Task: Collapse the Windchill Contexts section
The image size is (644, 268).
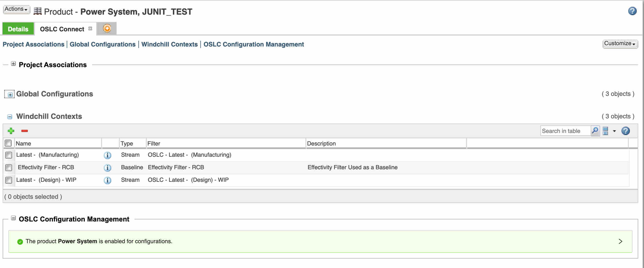Action: (10, 117)
